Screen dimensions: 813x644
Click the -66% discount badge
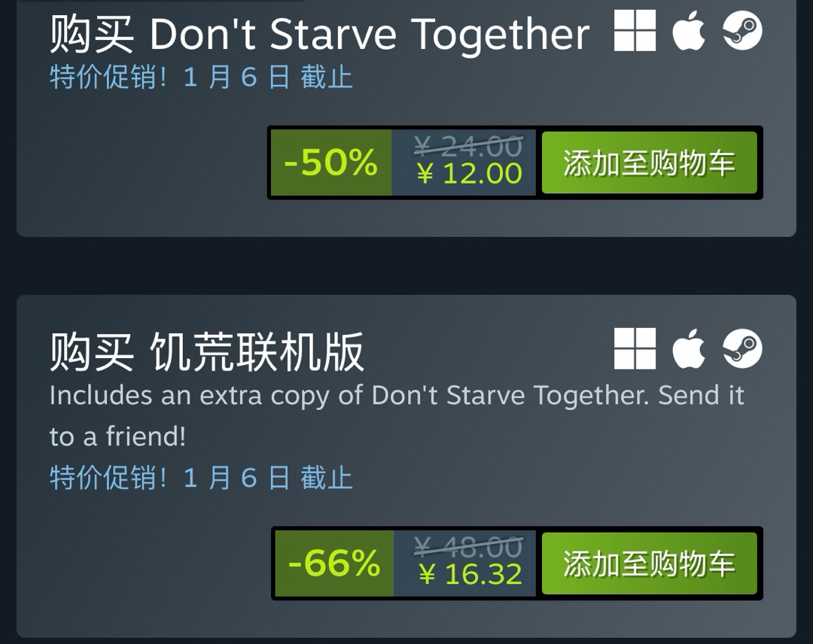(x=334, y=563)
